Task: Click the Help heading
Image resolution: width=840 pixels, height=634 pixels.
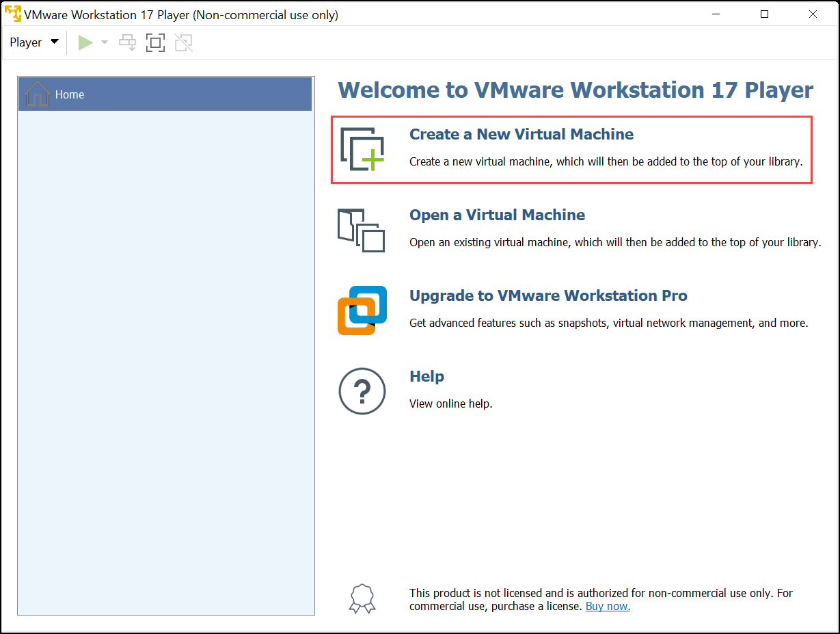Action: pyautogui.click(x=426, y=377)
